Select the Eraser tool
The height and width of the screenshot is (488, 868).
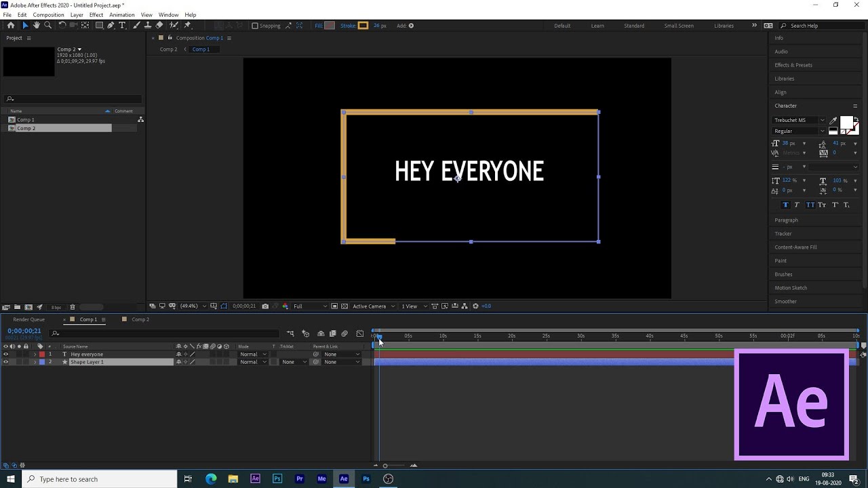(159, 26)
